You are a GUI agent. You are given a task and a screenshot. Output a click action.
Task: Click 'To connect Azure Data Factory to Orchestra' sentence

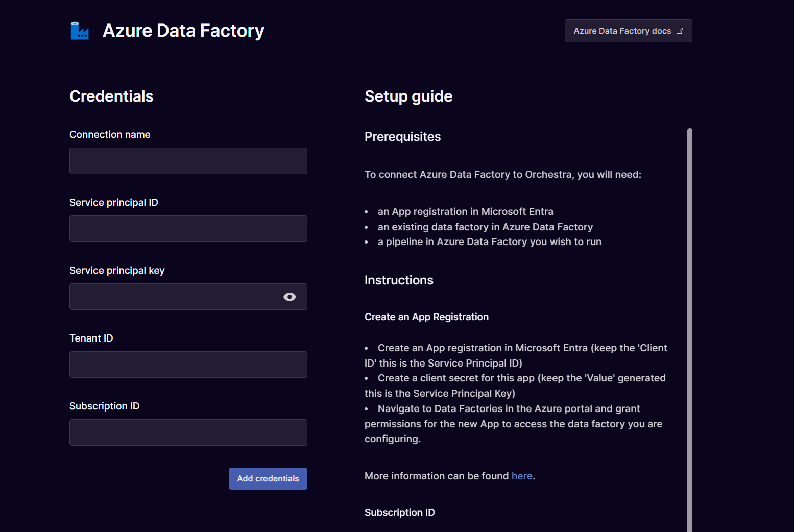503,175
